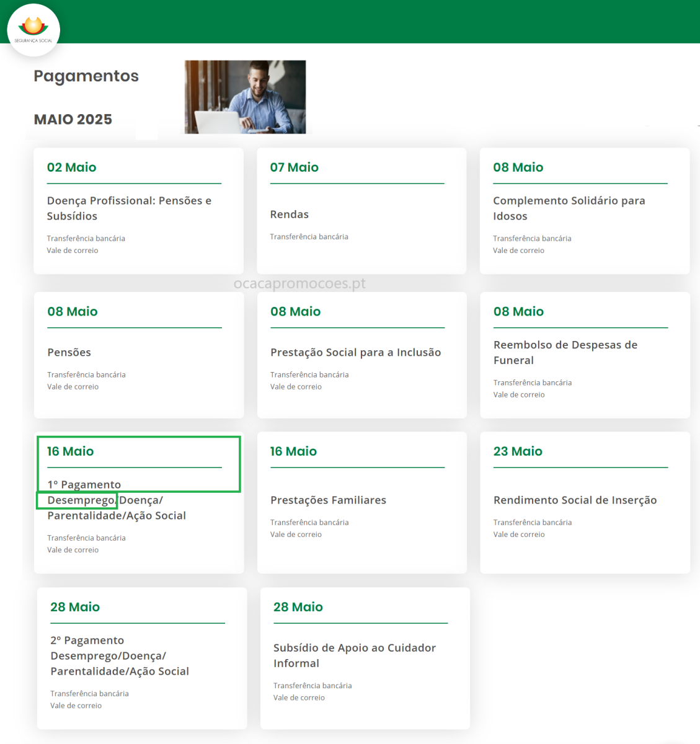Image resolution: width=700 pixels, height=744 pixels.
Task: Click the 07 Maio date
Action: click(x=295, y=167)
